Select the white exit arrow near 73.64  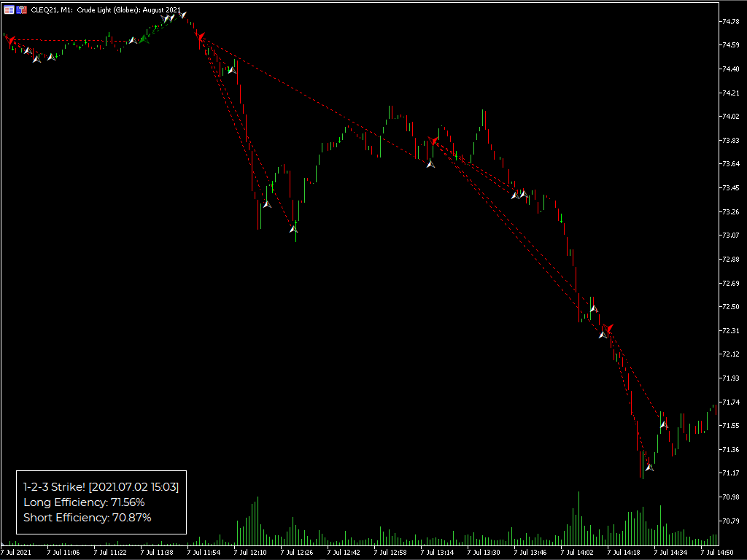tap(430, 164)
